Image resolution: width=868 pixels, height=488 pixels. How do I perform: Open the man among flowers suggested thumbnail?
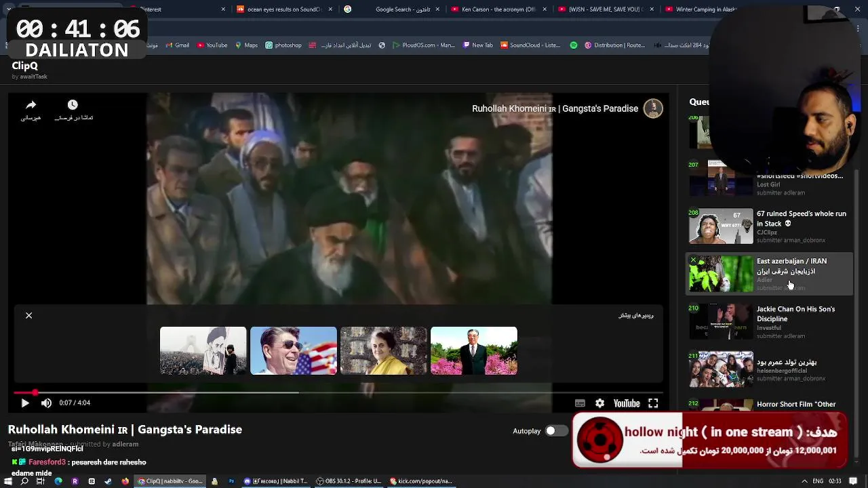point(474,351)
